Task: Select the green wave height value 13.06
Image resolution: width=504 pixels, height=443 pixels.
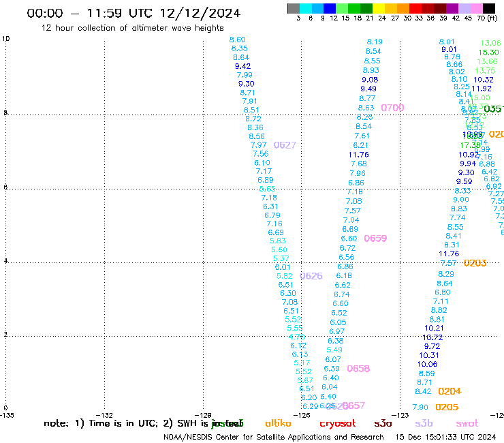Action: pos(490,43)
